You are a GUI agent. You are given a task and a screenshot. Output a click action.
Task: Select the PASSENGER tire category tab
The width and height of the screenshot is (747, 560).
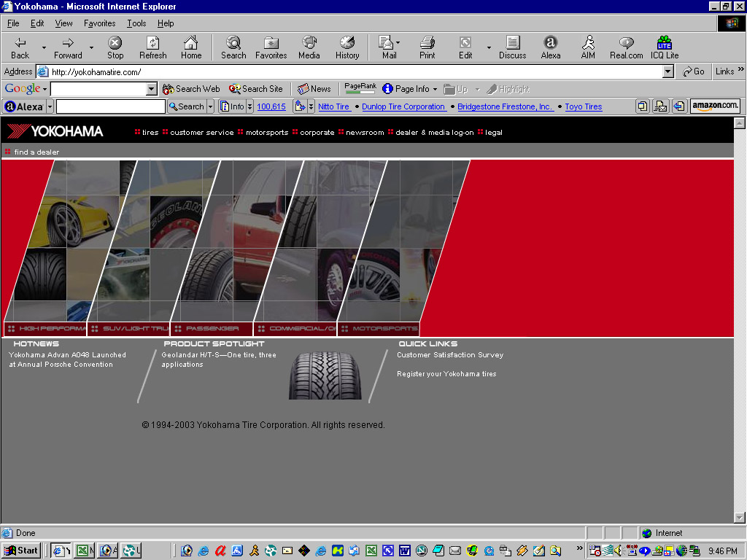tap(212, 329)
